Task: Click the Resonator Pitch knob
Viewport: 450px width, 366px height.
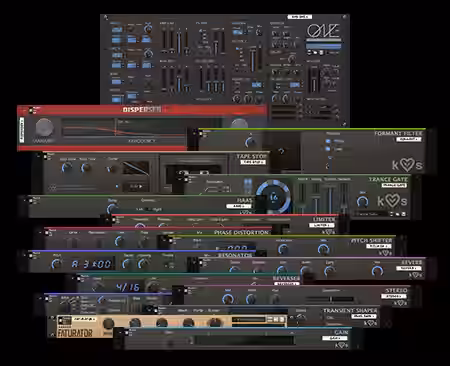Action: click(x=56, y=264)
